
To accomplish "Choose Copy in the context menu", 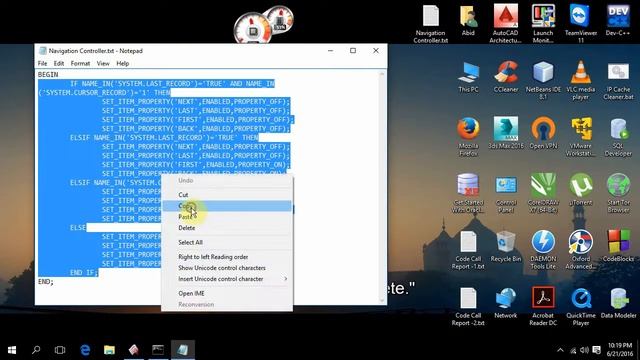I will 227,206.
